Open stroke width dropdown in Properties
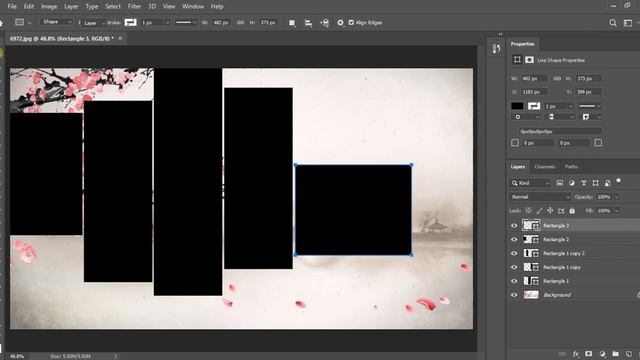This screenshot has width=640, height=360. click(x=571, y=106)
